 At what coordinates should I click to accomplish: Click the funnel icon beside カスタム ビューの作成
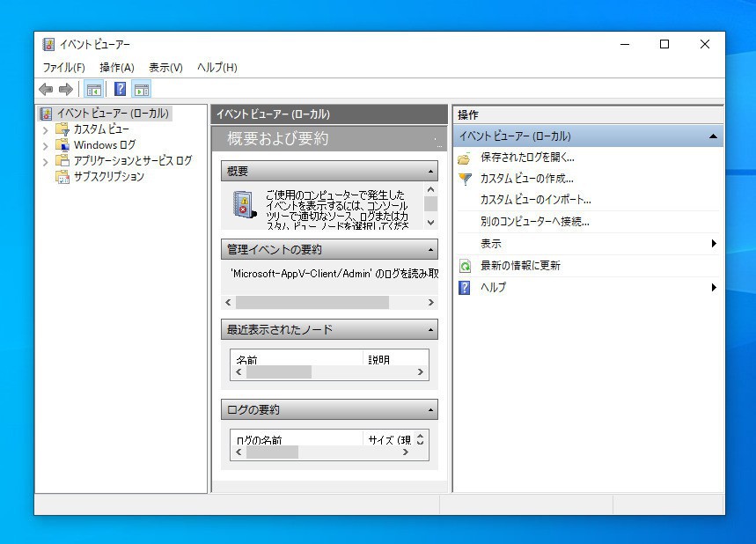pyautogui.click(x=465, y=179)
